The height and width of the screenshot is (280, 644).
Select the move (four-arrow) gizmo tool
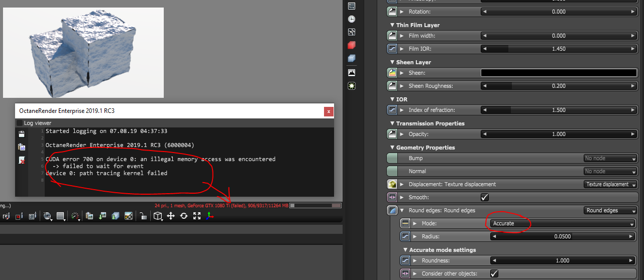pyautogui.click(x=171, y=216)
